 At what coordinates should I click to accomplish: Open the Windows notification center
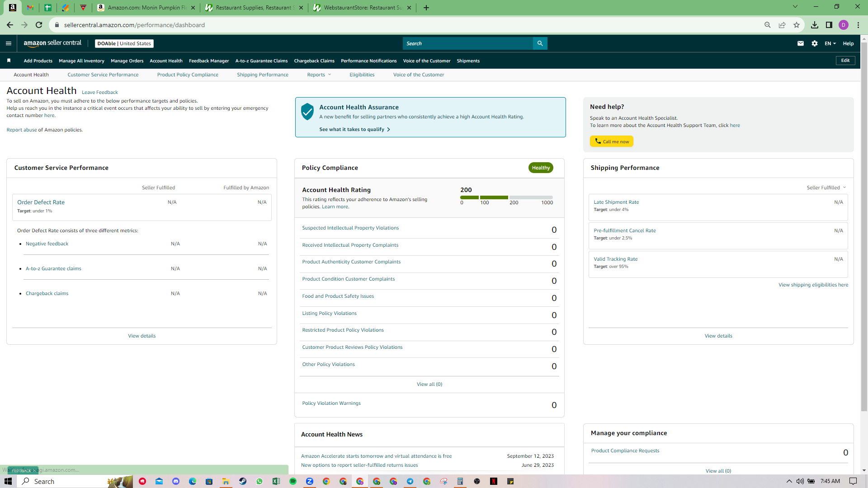point(853,481)
